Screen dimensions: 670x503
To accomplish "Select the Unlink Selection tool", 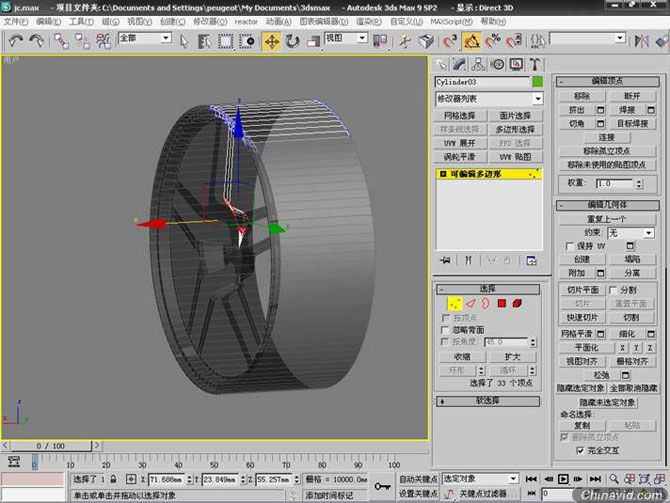I will point(82,41).
